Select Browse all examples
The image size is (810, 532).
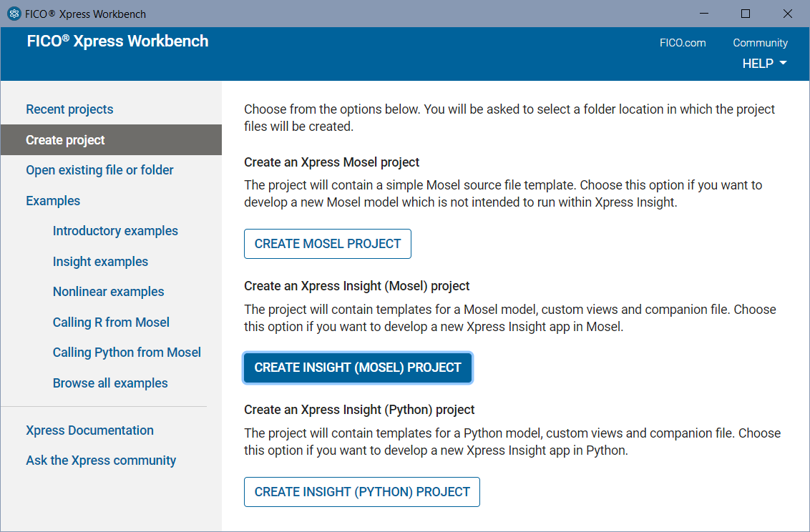(x=110, y=383)
